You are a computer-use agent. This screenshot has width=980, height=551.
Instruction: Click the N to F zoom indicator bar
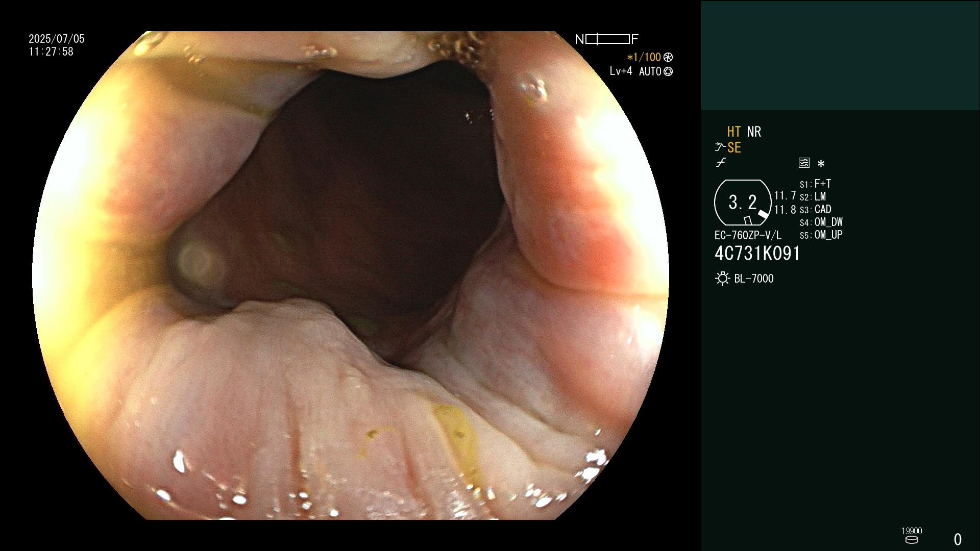[607, 39]
